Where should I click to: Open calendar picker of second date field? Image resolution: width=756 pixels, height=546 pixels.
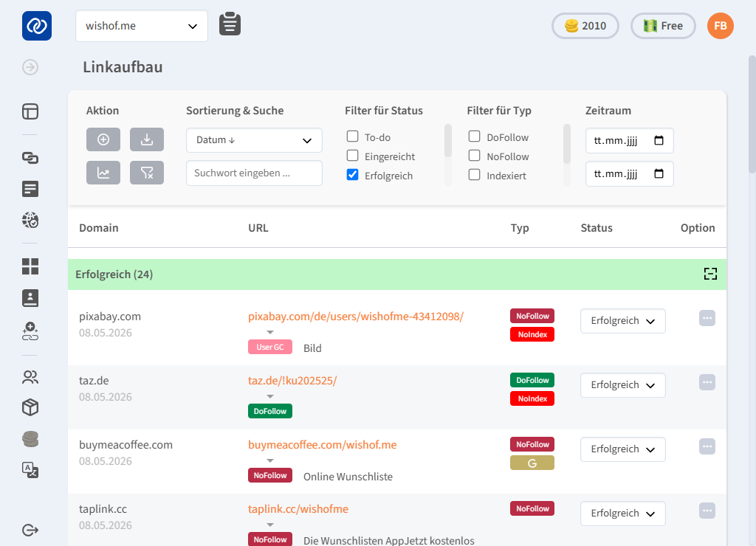(x=659, y=173)
